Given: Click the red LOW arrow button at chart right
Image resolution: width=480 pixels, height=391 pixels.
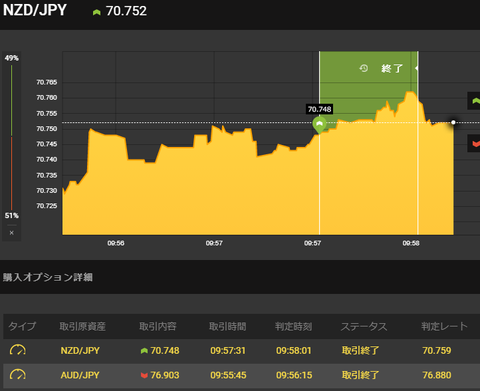Looking at the screenshot, I should (x=474, y=143).
